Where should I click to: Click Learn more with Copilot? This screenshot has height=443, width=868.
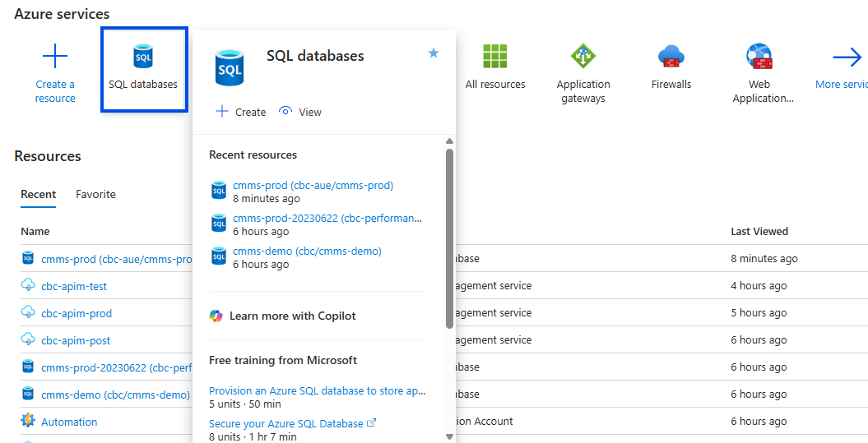click(x=292, y=316)
